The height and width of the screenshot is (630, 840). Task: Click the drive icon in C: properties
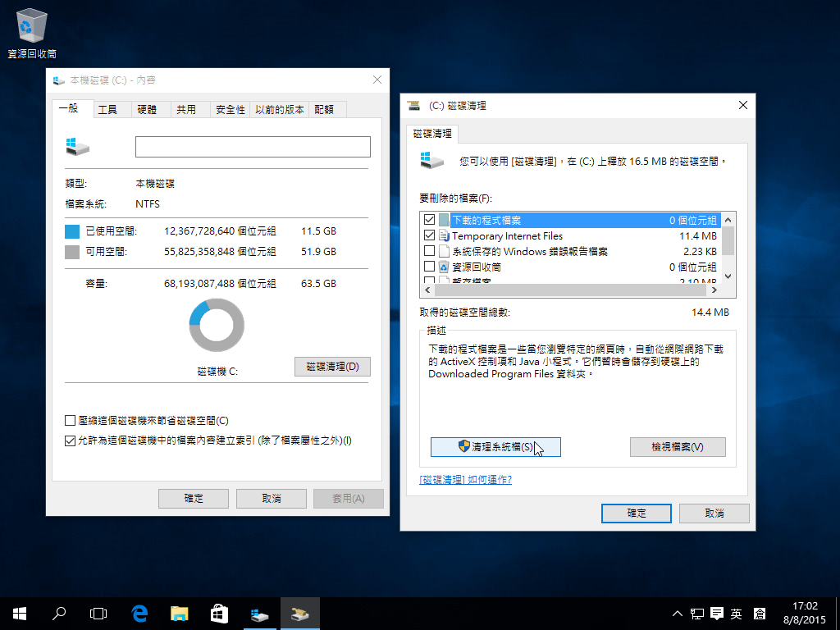[78, 146]
